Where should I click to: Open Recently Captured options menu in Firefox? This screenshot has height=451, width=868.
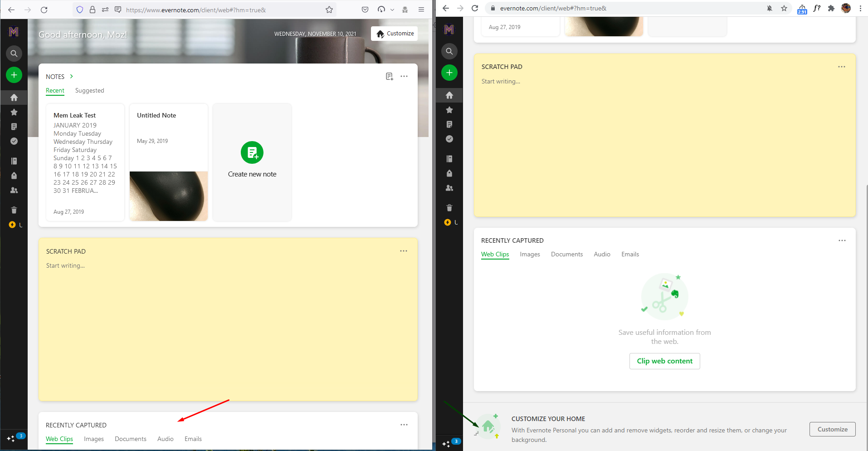coord(404,425)
